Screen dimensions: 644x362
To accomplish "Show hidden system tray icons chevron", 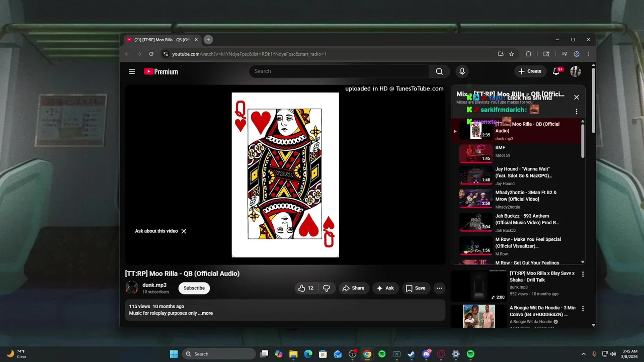I will click(584, 354).
